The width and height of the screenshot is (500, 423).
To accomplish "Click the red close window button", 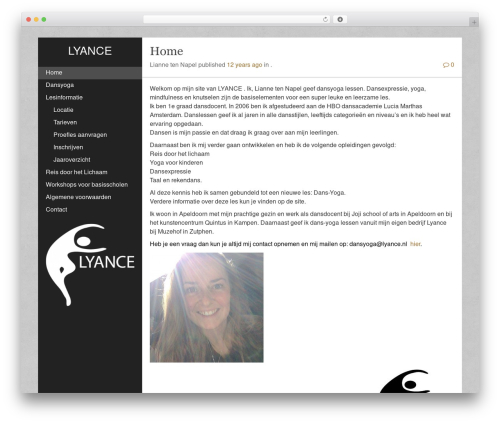I will tap(29, 20).
